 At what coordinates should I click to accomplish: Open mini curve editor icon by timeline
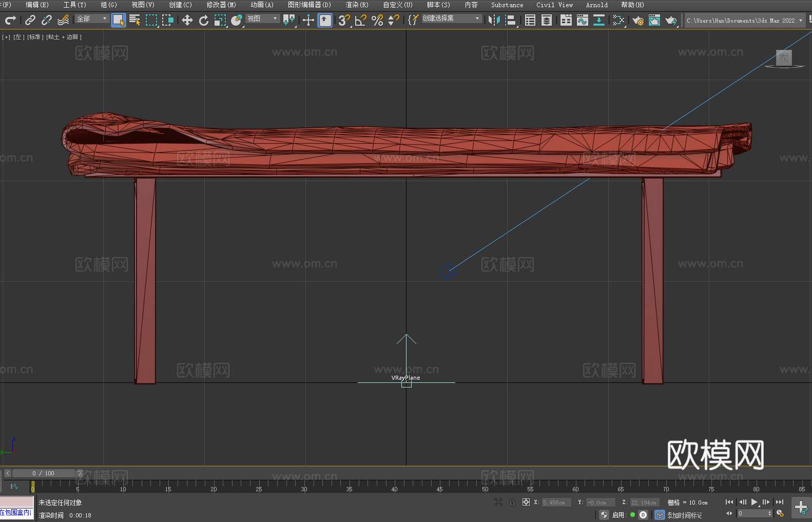pyautogui.click(x=14, y=487)
